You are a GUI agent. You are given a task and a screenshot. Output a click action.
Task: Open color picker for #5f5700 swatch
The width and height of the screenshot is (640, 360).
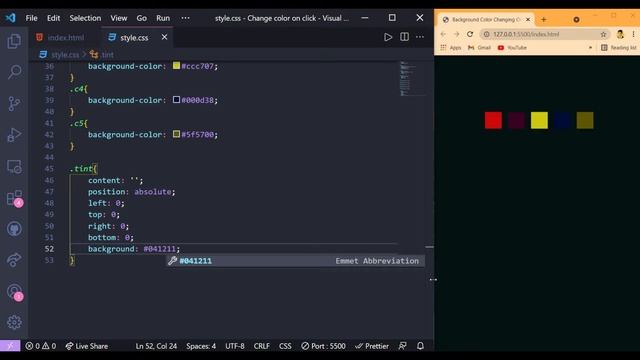pyautogui.click(x=176, y=134)
